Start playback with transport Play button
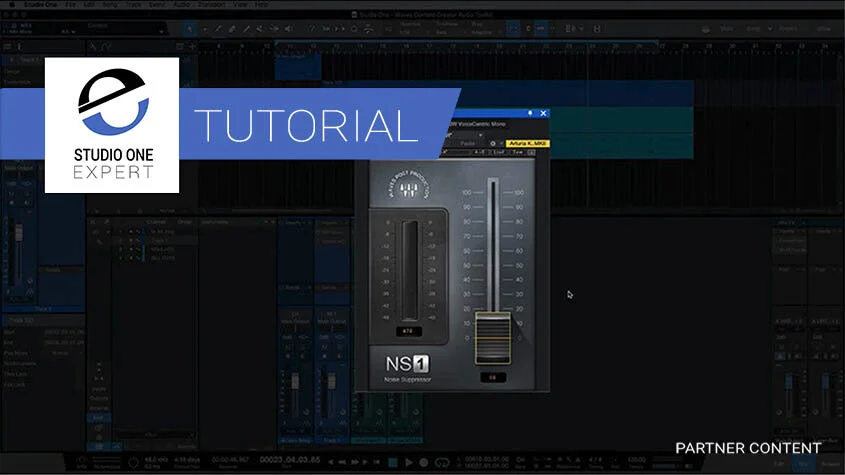This screenshot has width=845, height=475. click(408, 462)
